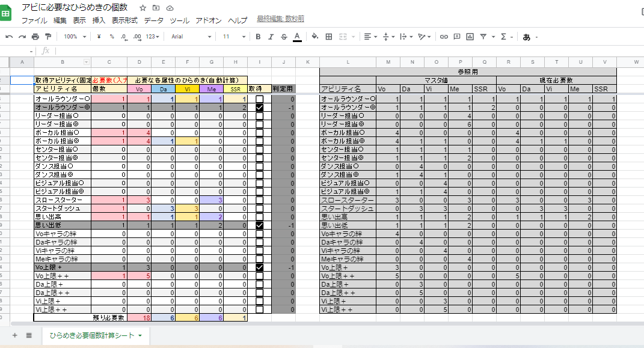Uncheck the 取得 box for Vo上限＋ row
This screenshot has width=644, height=348.
click(x=259, y=267)
